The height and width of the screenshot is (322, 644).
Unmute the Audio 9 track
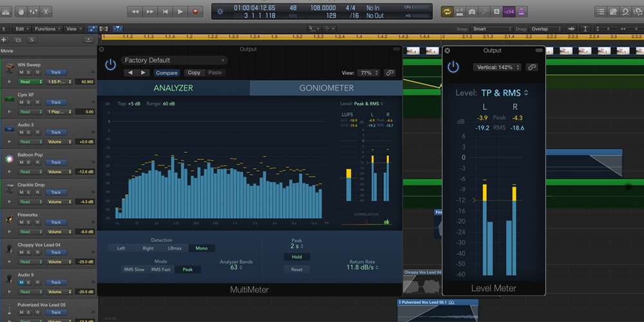tap(21, 282)
